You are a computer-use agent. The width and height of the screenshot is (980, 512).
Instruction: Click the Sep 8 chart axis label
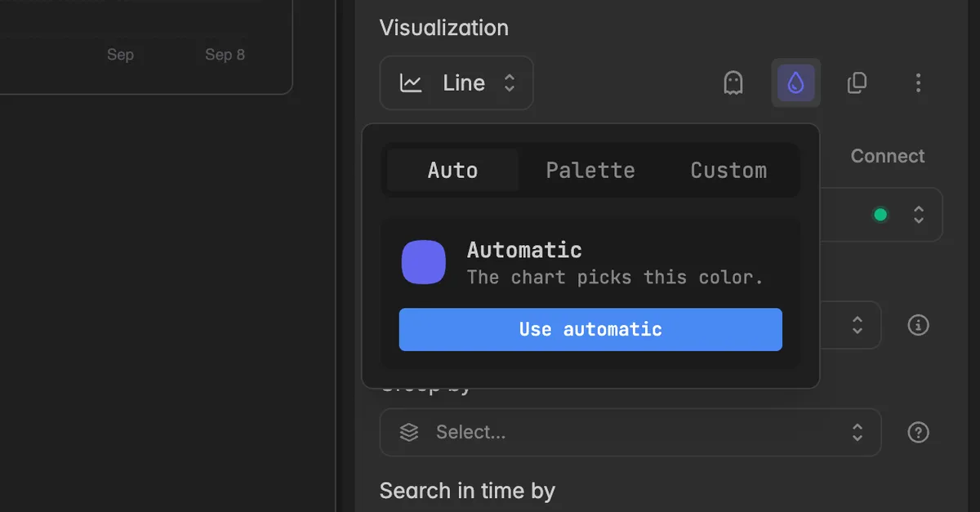click(x=225, y=55)
